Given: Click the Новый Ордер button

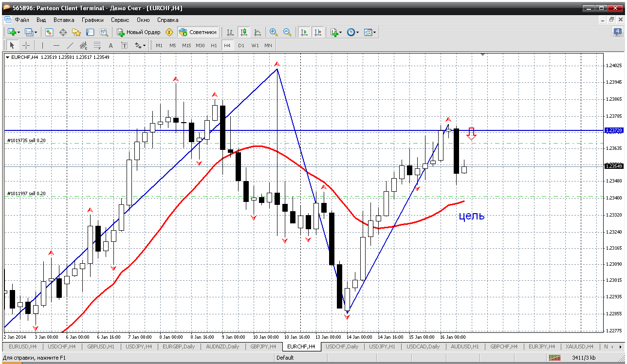Looking at the screenshot, I should point(139,32).
